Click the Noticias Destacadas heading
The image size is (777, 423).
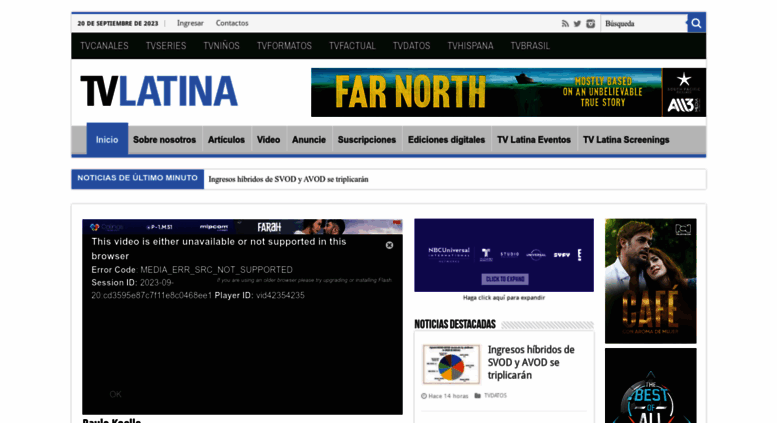pyautogui.click(x=455, y=324)
